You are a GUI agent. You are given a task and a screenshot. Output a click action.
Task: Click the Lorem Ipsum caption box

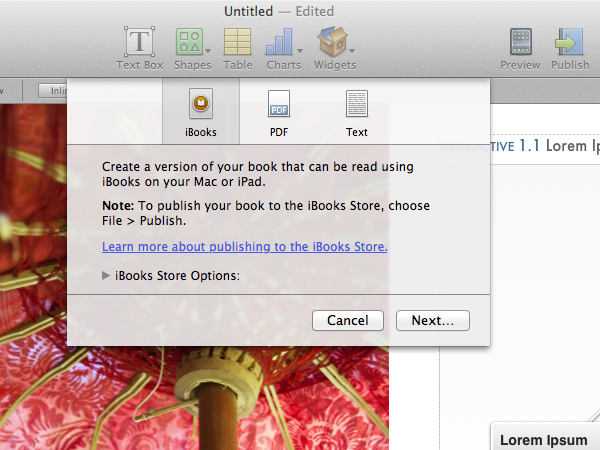pos(545,436)
